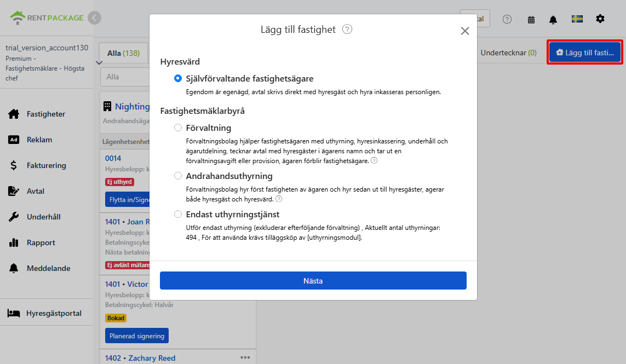Open Meddelande in the sidebar menu
626x364 pixels.
[x=49, y=268]
